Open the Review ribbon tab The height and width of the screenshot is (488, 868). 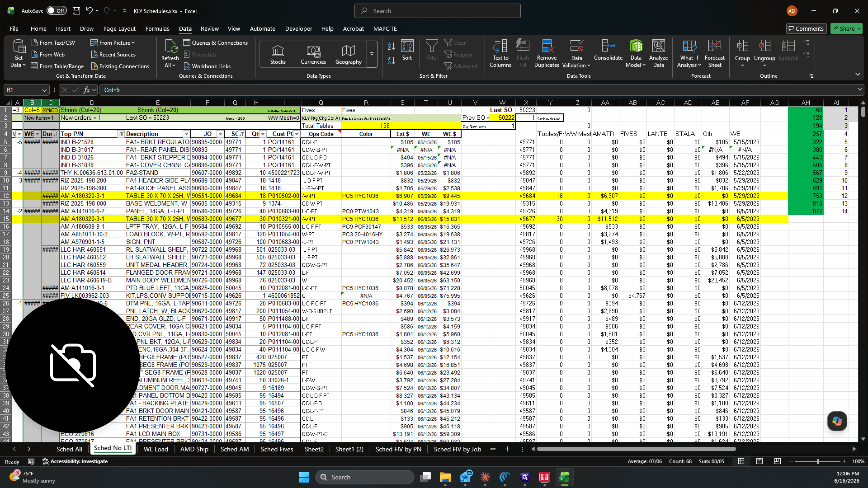click(209, 28)
